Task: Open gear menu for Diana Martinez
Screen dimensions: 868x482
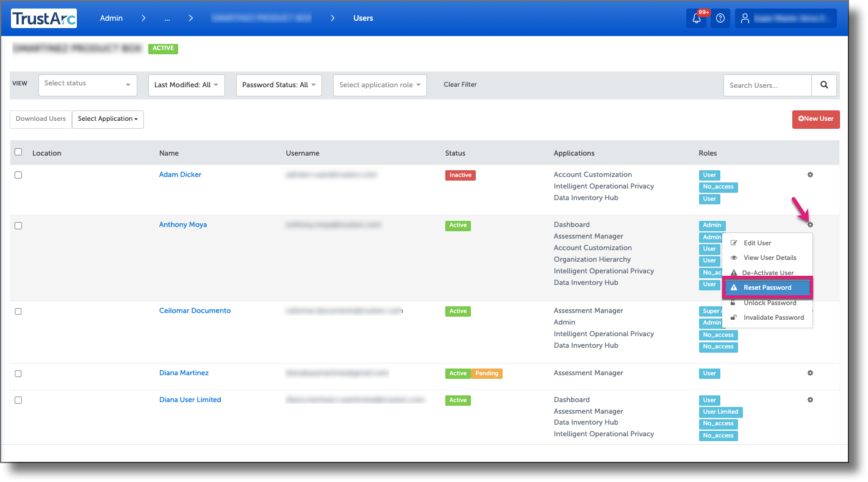Action: [810, 373]
